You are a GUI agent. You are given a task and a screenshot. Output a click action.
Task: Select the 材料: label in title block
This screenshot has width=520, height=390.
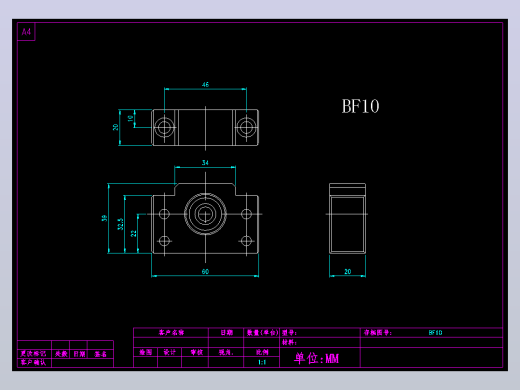pos(289,342)
